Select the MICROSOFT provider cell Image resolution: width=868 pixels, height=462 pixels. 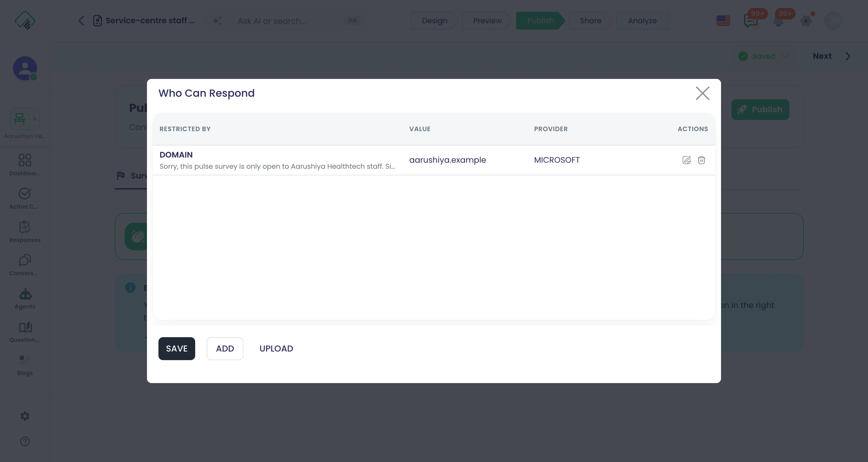click(x=557, y=160)
